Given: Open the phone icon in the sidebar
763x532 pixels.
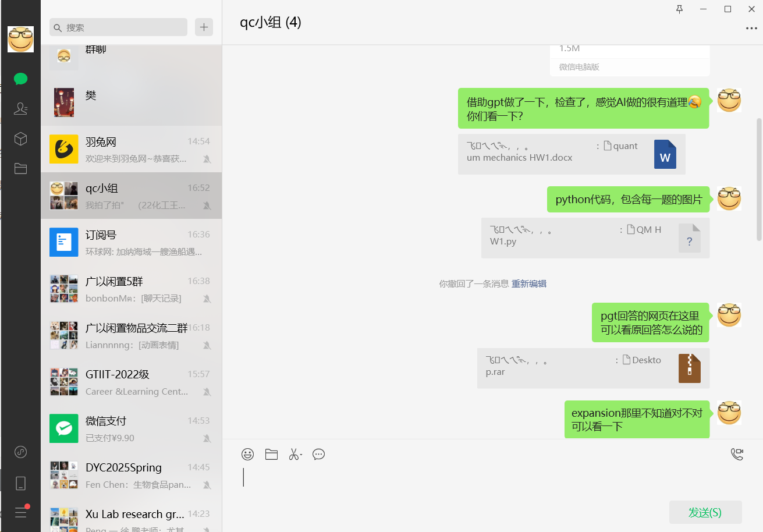Looking at the screenshot, I should coord(21,483).
